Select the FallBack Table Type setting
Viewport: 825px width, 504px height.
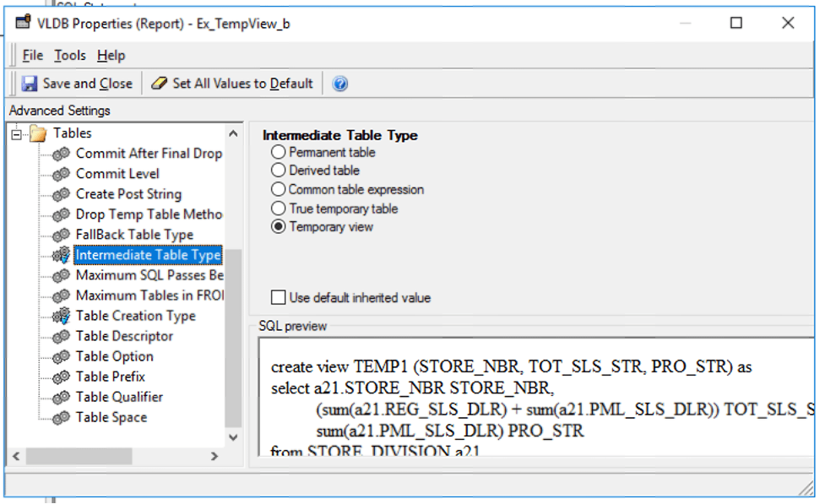(x=134, y=235)
